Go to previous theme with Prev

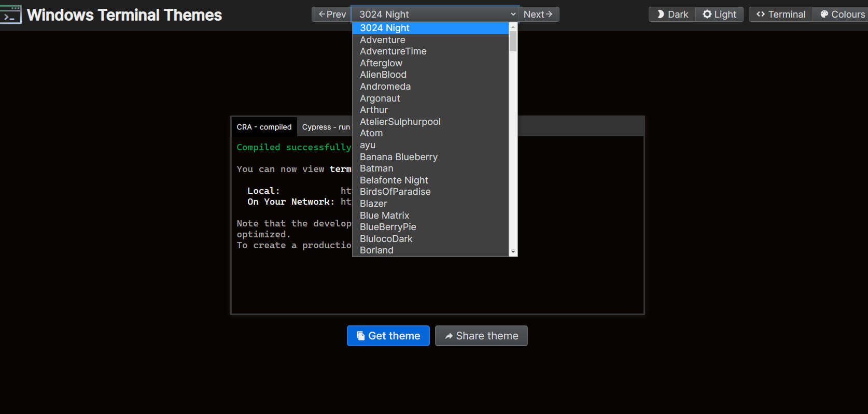332,15
